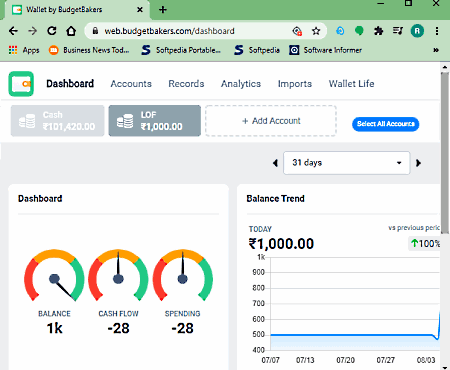Click the Cash Flow gauge
Screen dimensions: 450x370
pyautogui.click(x=118, y=276)
